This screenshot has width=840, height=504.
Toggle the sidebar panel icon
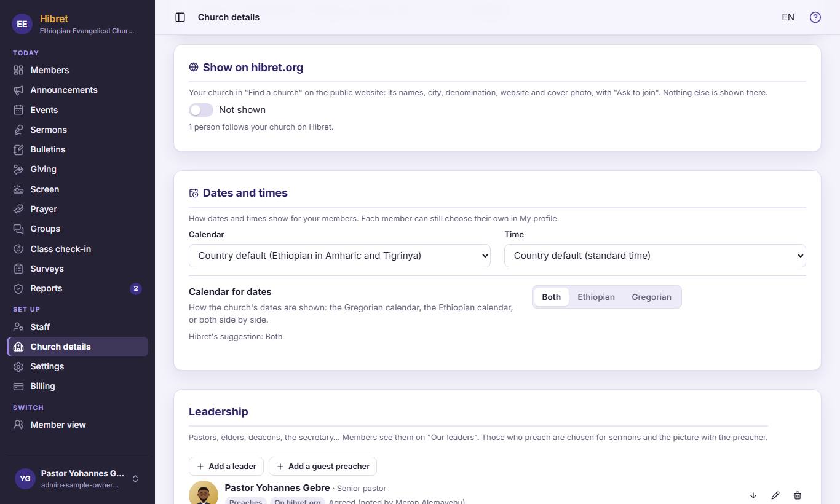pos(180,17)
